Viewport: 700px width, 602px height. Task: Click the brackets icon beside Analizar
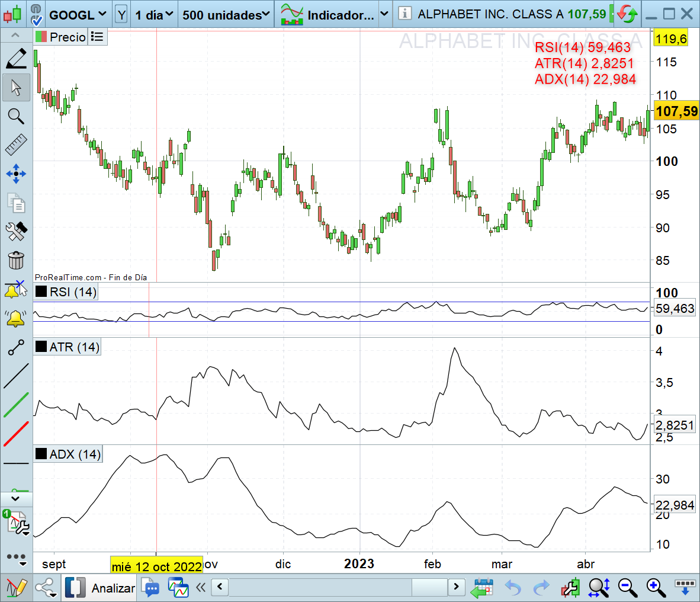click(x=75, y=588)
